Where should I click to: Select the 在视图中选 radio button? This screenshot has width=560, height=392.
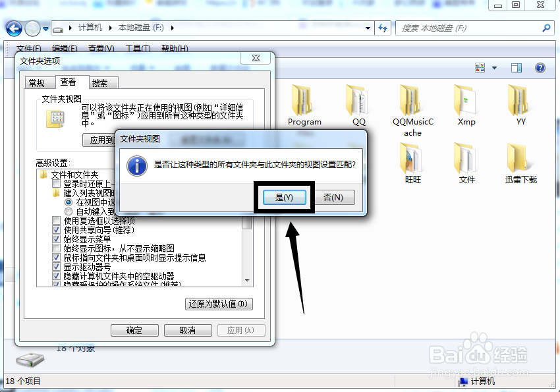pyautogui.click(x=69, y=202)
